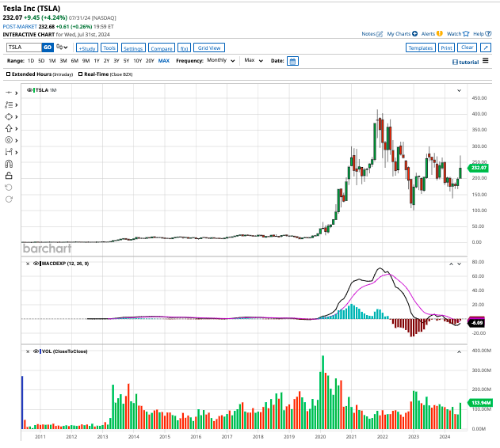
Task: Open the Max bars dropdown
Action: 254,60
